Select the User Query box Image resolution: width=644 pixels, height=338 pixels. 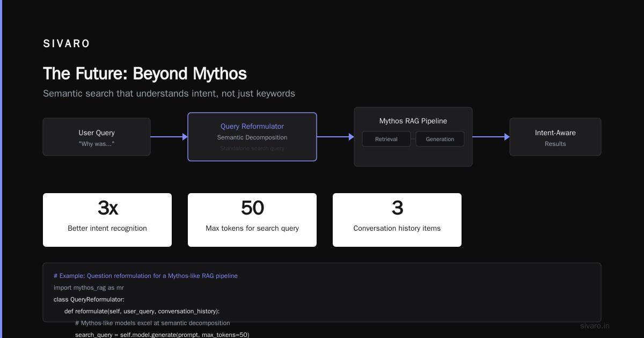(97, 137)
